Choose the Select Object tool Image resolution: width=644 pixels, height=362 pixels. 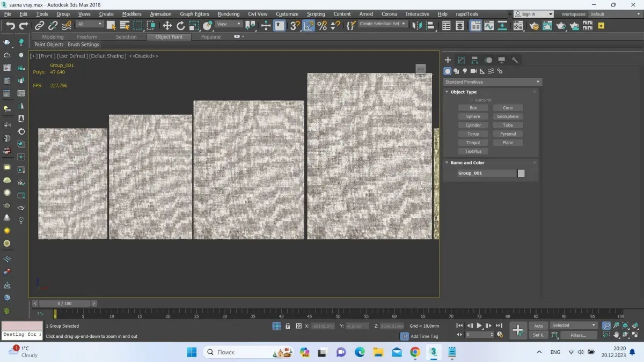tap(111, 25)
